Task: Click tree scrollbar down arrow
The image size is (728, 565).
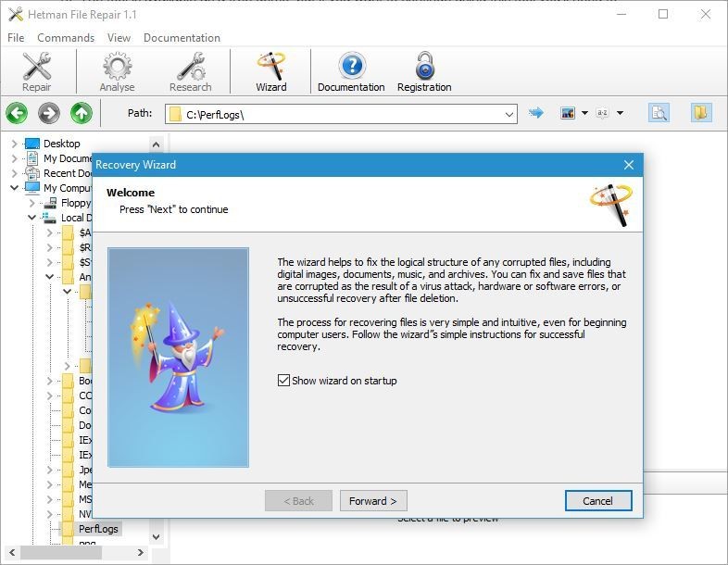Action: 156,537
